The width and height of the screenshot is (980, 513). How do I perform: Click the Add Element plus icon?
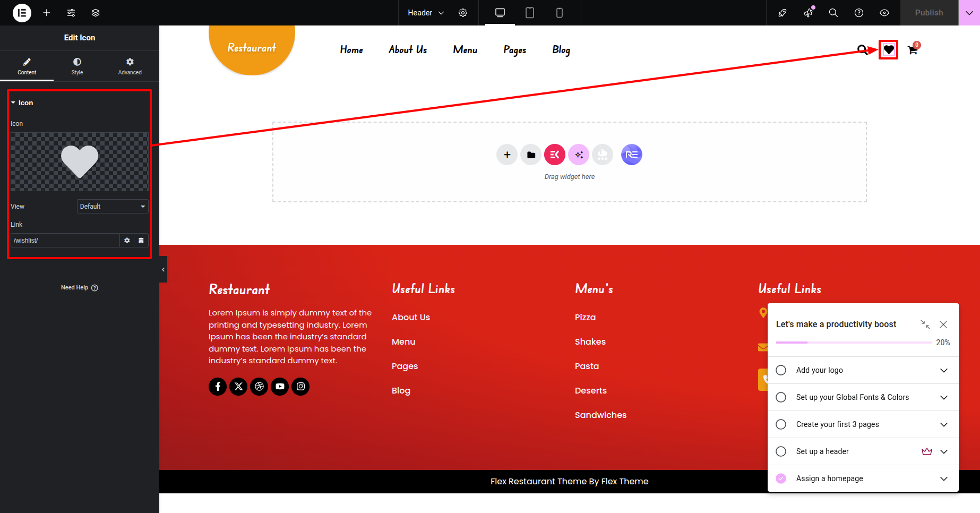click(x=47, y=13)
